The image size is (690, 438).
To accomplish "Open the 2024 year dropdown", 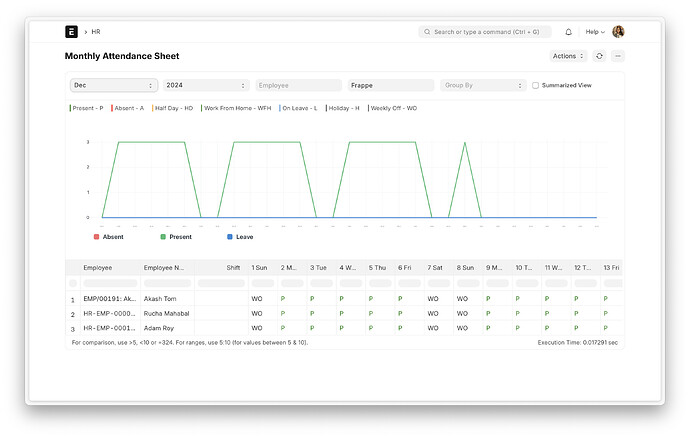I will click(x=206, y=85).
